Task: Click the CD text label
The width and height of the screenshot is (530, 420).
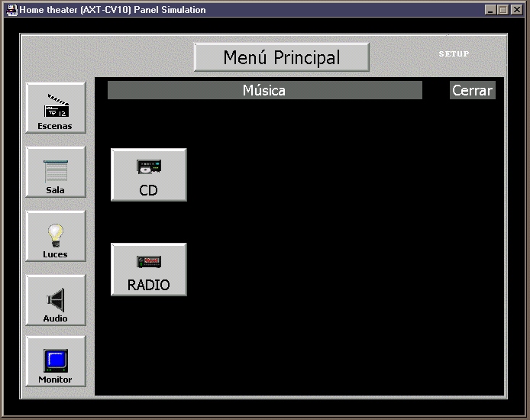Action: 148,190
